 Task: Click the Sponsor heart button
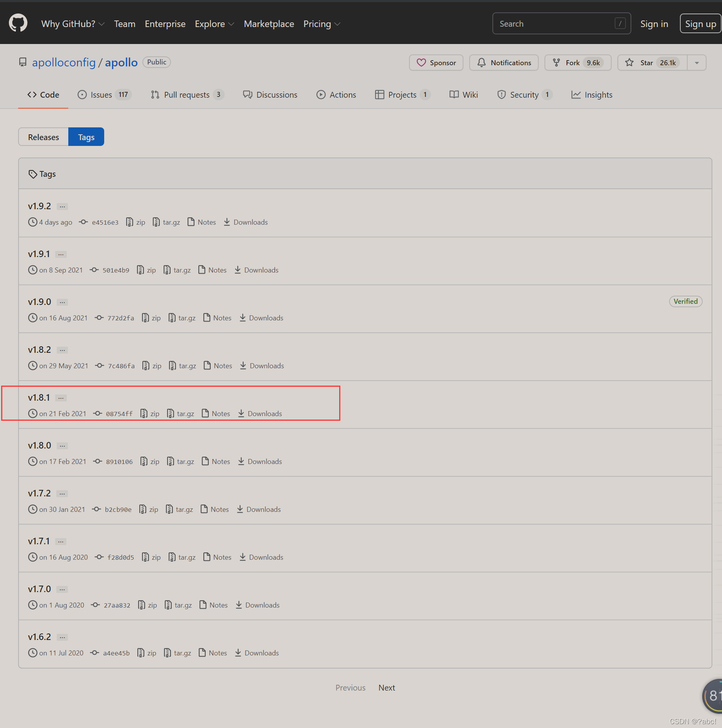tap(436, 63)
